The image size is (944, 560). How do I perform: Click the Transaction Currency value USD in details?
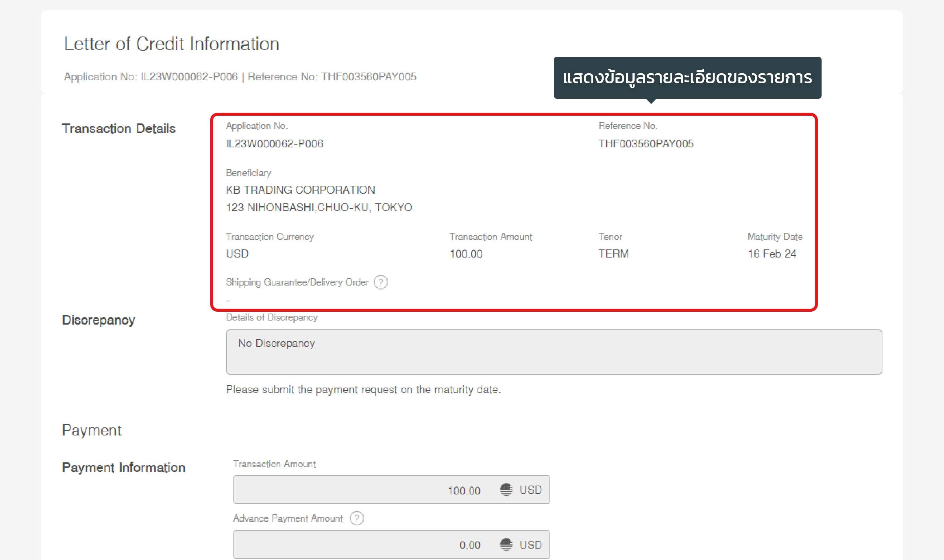pyautogui.click(x=237, y=253)
